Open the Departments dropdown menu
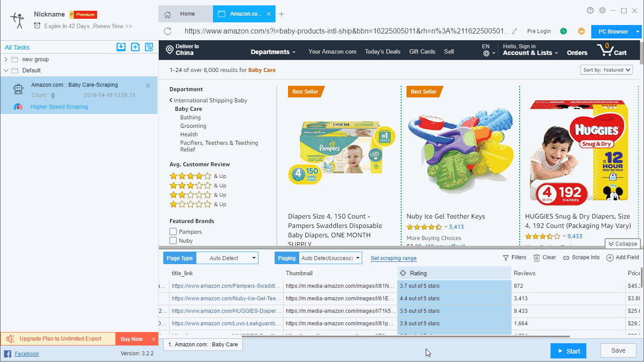 pyautogui.click(x=273, y=52)
